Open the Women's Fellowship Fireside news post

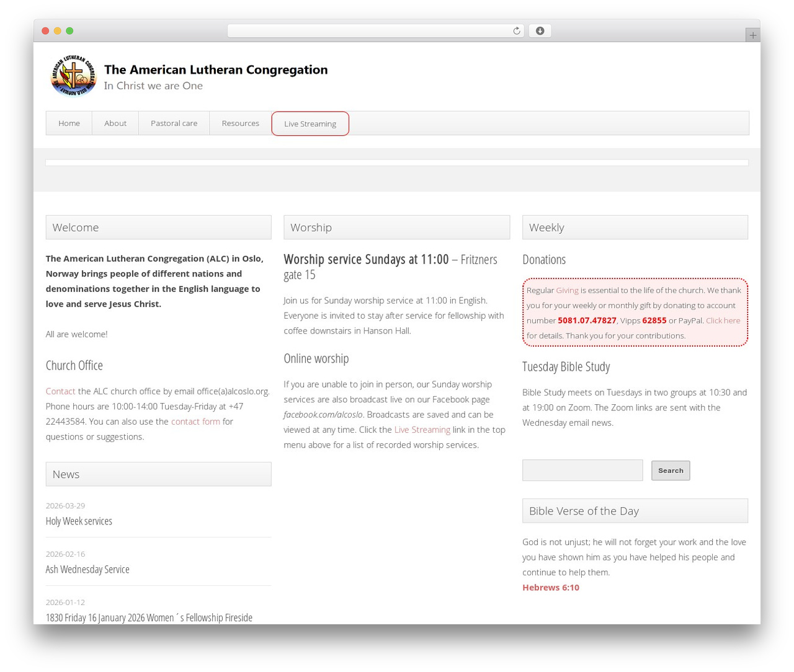click(x=149, y=617)
